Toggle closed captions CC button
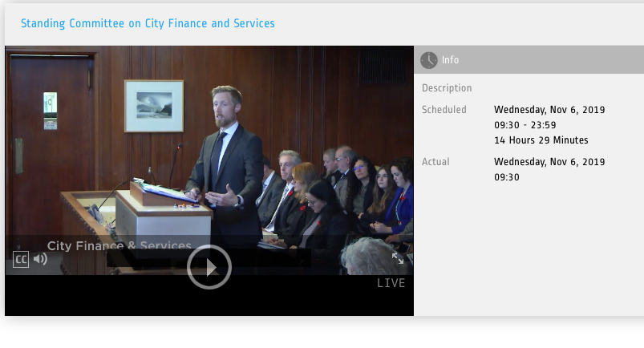The width and height of the screenshot is (644, 348). coord(21,260)
